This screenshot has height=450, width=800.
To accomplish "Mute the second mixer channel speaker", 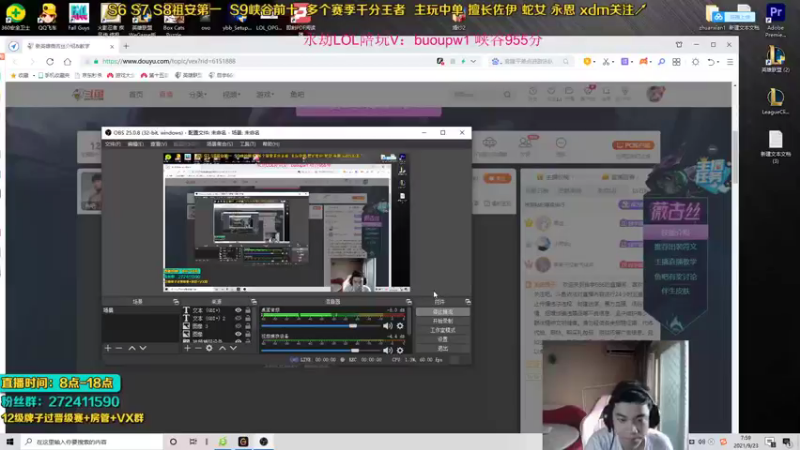I will (x=388, y=350).
